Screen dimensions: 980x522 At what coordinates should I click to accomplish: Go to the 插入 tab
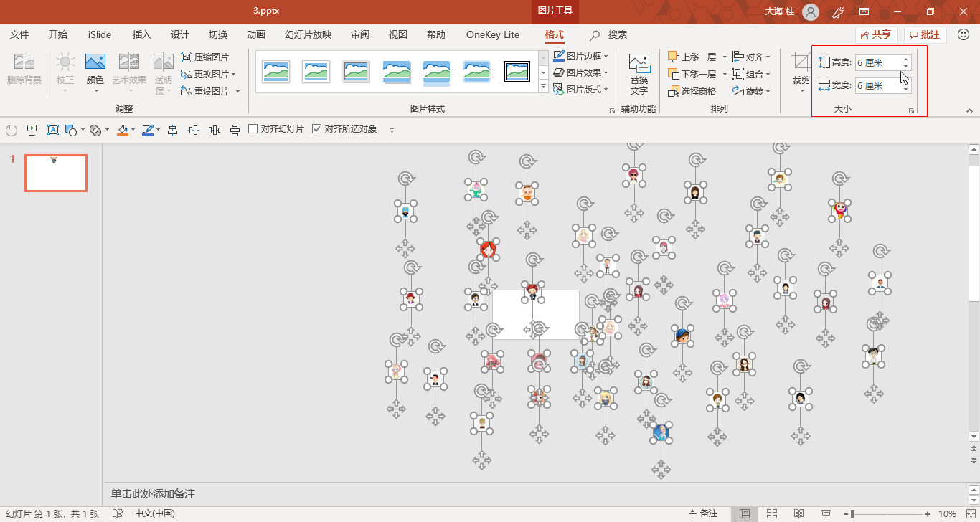pyautogui.click(x=142, y=34)
